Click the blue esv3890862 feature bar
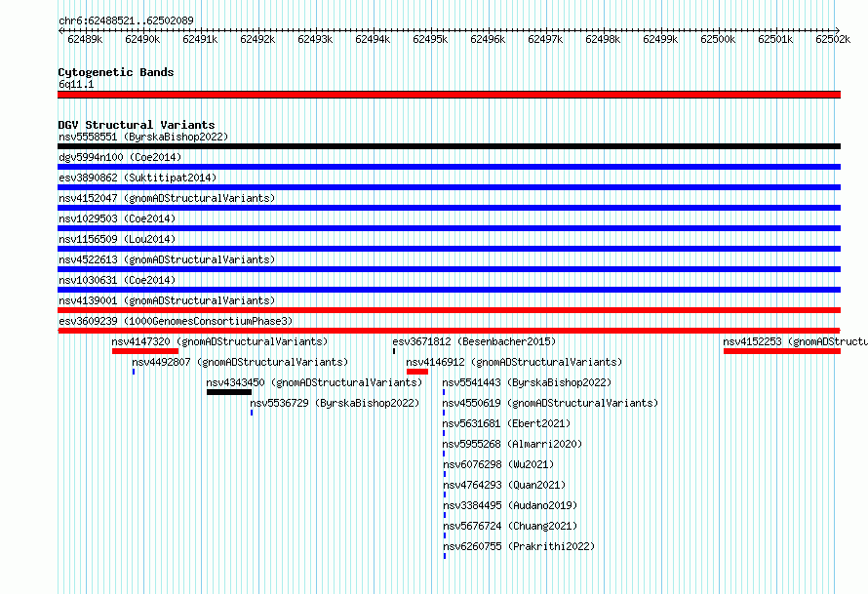Screen dimensions: 868x594 click(449, 187)
